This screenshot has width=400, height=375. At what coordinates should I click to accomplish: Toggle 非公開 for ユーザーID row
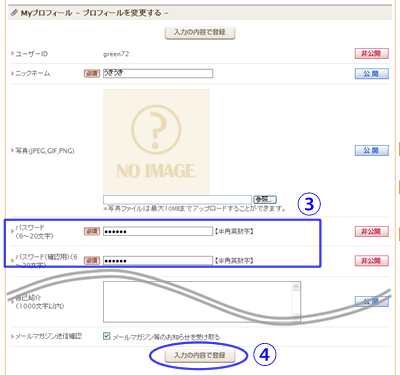[x=372, y=54]
